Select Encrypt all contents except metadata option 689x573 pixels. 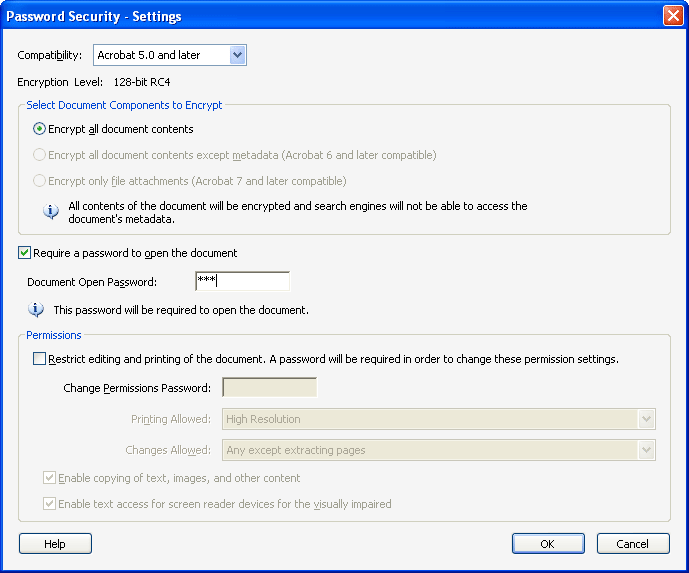40,155
